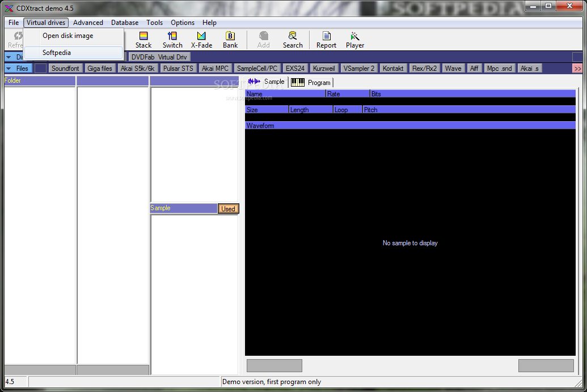Open the Database menu
The width and height of the screenshot is (587, 392).
click(x=125, y=23)
